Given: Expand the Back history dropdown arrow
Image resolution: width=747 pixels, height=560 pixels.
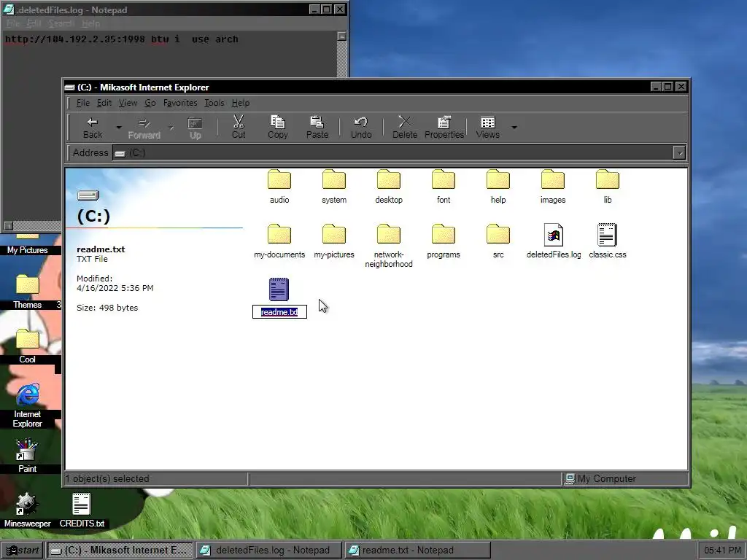Looking at the screenshot, I should click(119, 128).
